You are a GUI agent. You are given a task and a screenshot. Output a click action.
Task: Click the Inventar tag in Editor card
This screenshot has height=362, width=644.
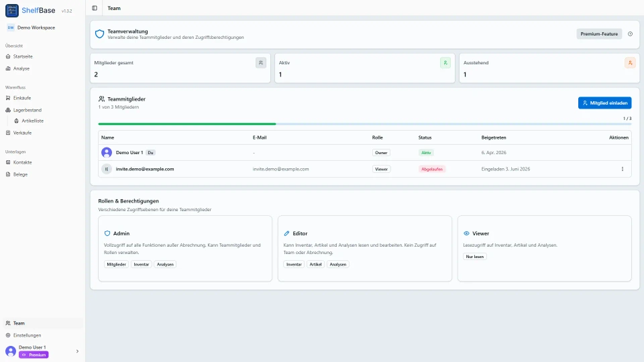click(x=294, y=265)
